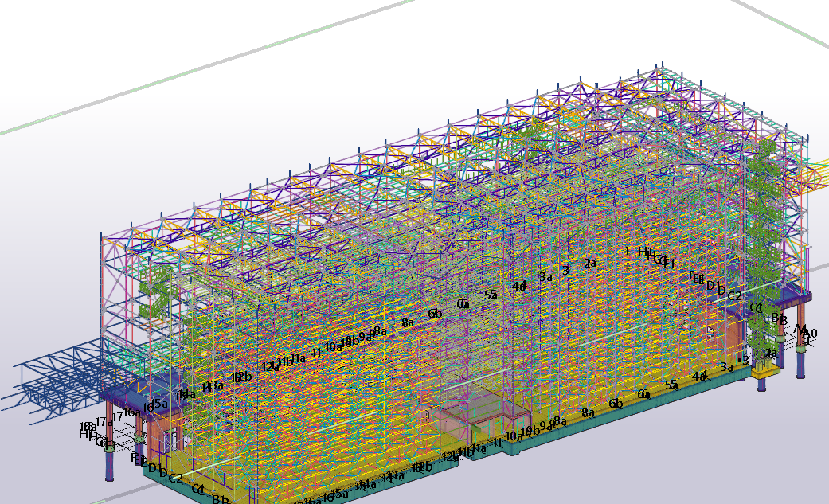This screenshot has height=504, width=829.
Task: Click the 10a grid label on lower slab edge
Action: 514,436
